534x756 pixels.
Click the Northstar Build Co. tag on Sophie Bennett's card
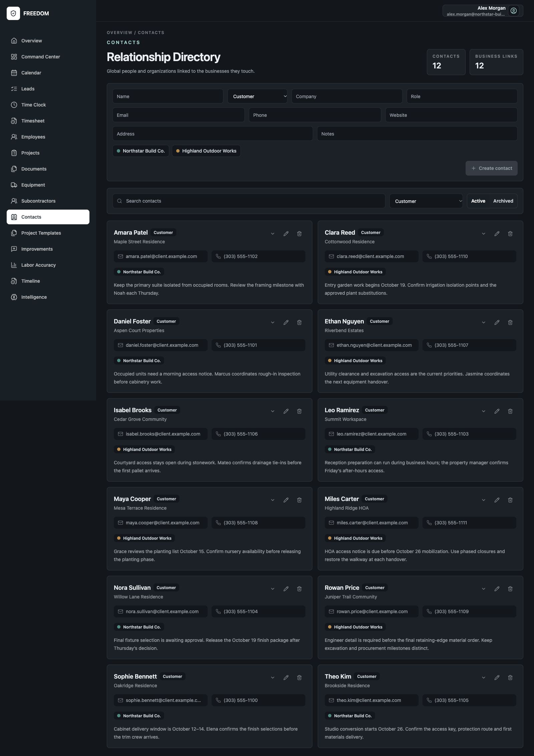pyautogui.click(x=139, y=716)
